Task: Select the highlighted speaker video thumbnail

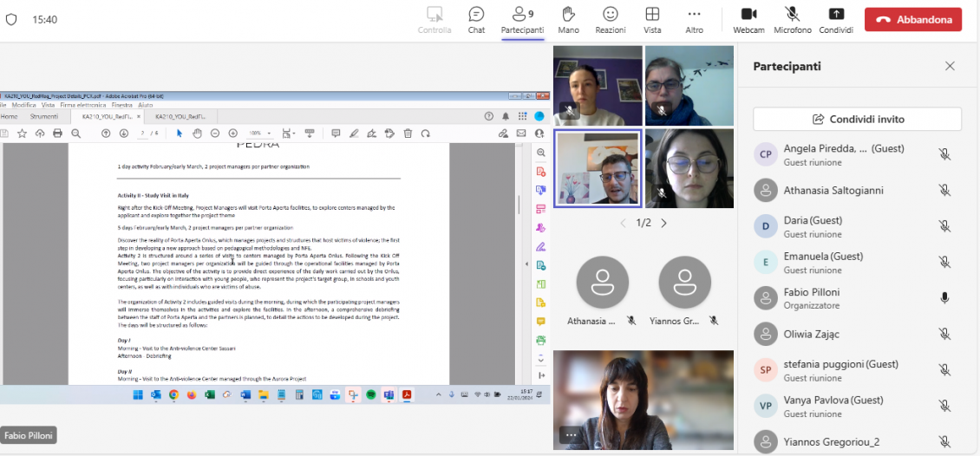Action: click(x=598, y=169)
